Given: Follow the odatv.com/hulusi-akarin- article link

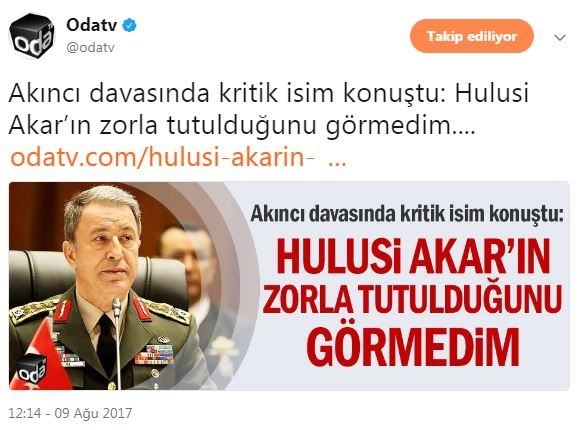Looking at the screenshot, I should click(x=163, y=157).
